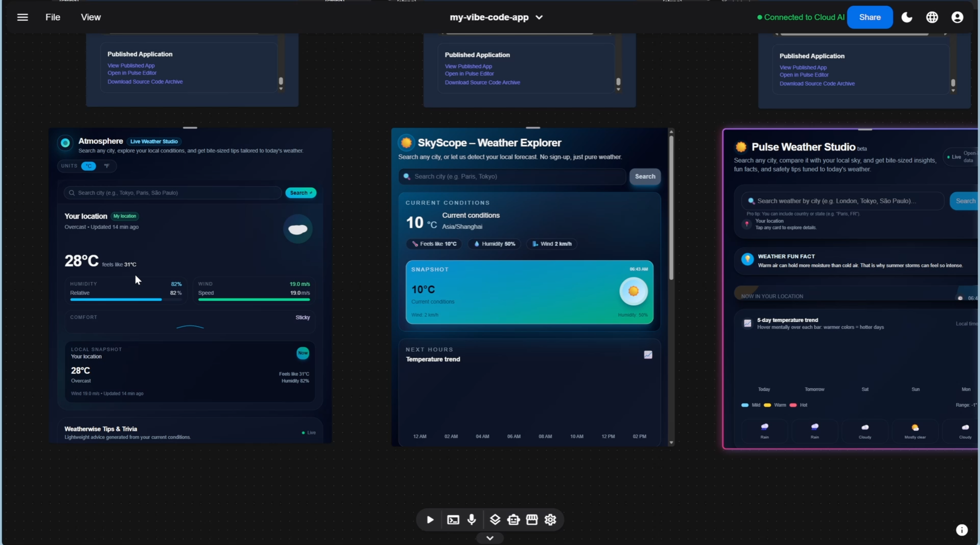Open the terminal console icon
The image size is (980, 545).
tap(453, 520)
